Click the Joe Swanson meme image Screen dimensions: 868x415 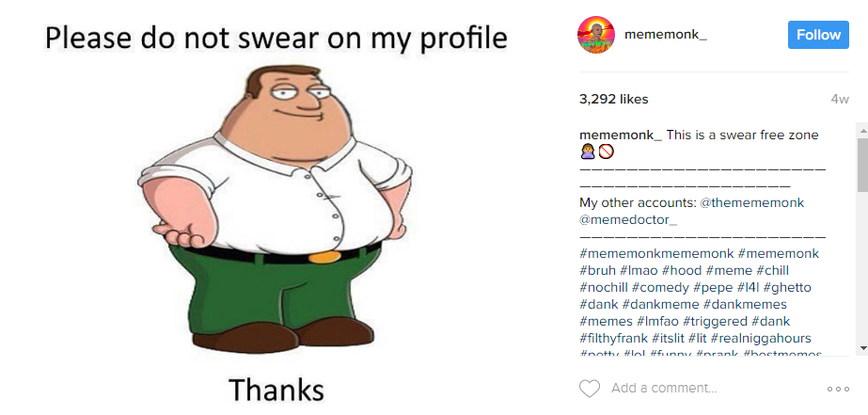[x=276, y=208]
